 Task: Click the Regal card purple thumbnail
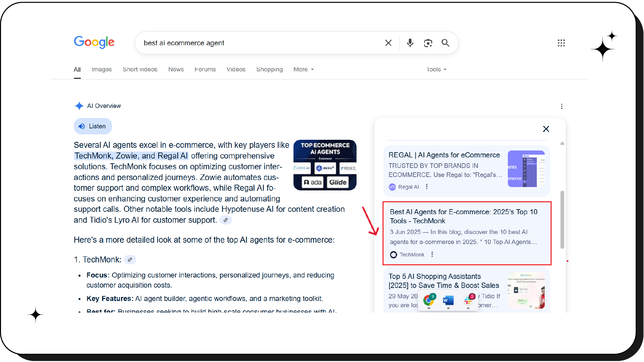pyautogui.click(x=526, y=169)
